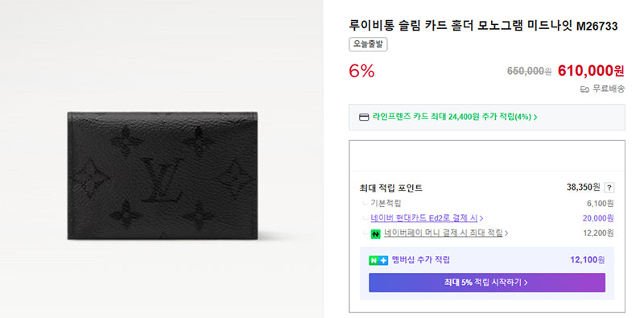Screen dimensions: 644x318
Task: Open the 네이버 현대카드 Ed2로 결제 시 link
Action: (424, 218)
